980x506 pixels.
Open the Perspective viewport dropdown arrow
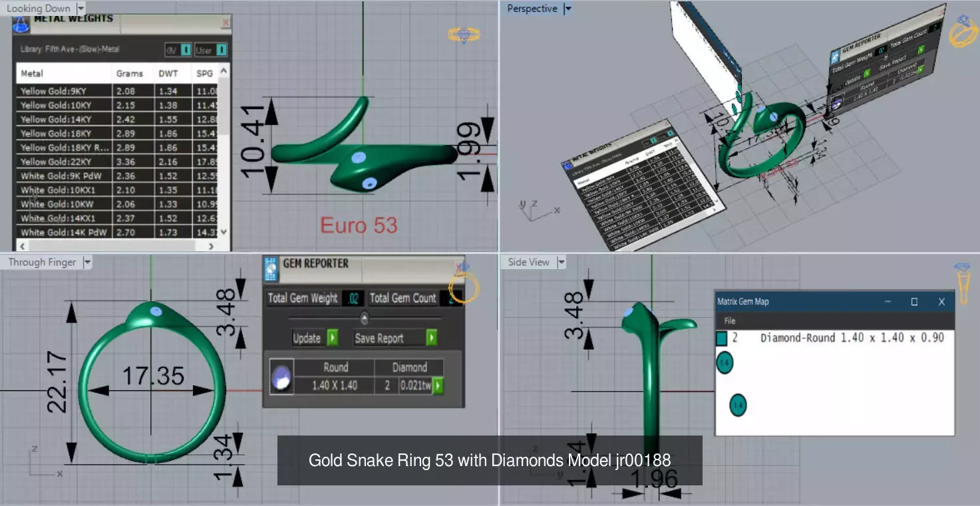568,9
